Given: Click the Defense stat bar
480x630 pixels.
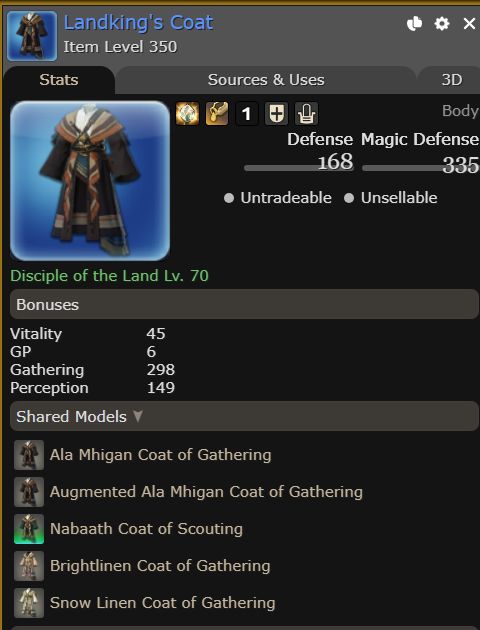Looking at the screenshot, I should pos(299,168).
